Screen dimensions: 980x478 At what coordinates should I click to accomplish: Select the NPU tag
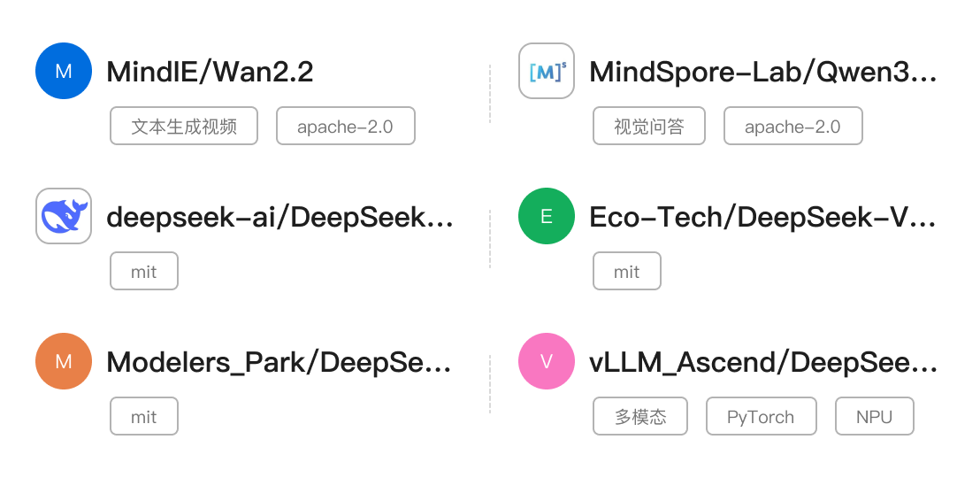tap(874, 417)
